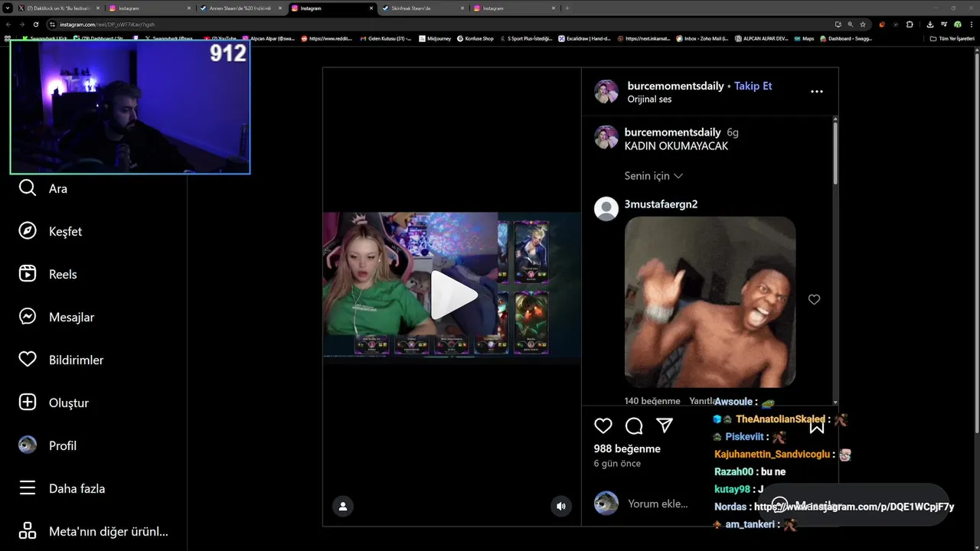Viewport: 980px width, 551px height.
Task: Open Gelen Kutusu Gmail bookmark
Action: pos(385,38)
